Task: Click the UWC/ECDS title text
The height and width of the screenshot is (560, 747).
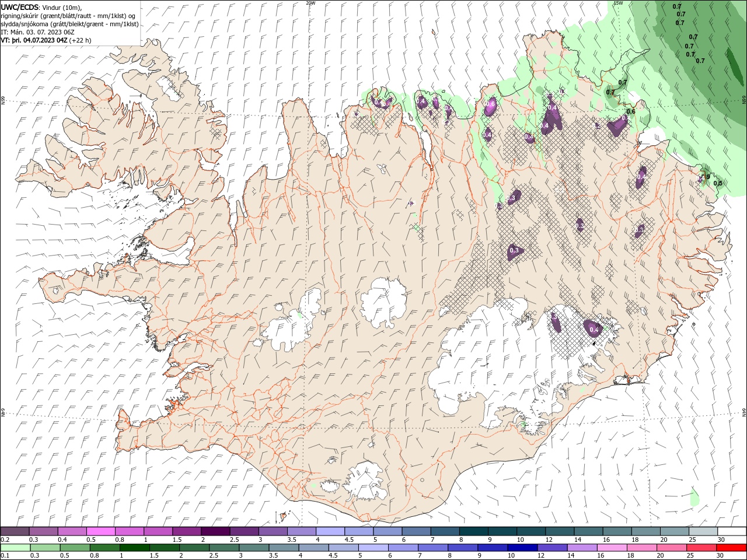Action: coord(20,6)
